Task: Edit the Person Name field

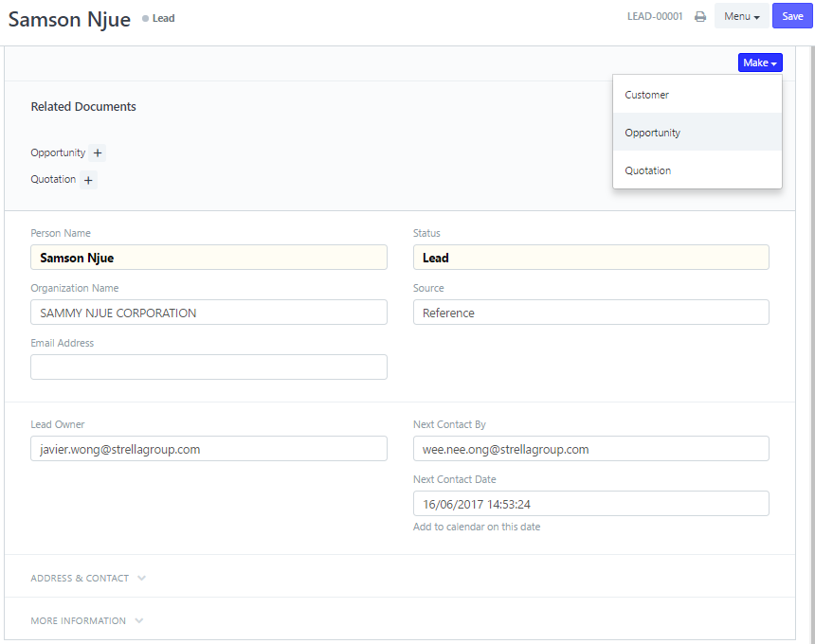Action: coord(208,258)
